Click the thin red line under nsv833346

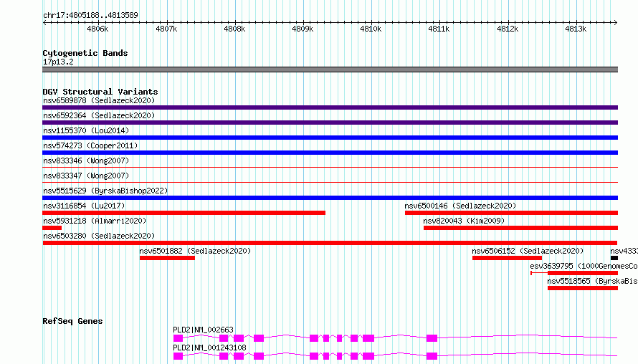click(330, 167)
